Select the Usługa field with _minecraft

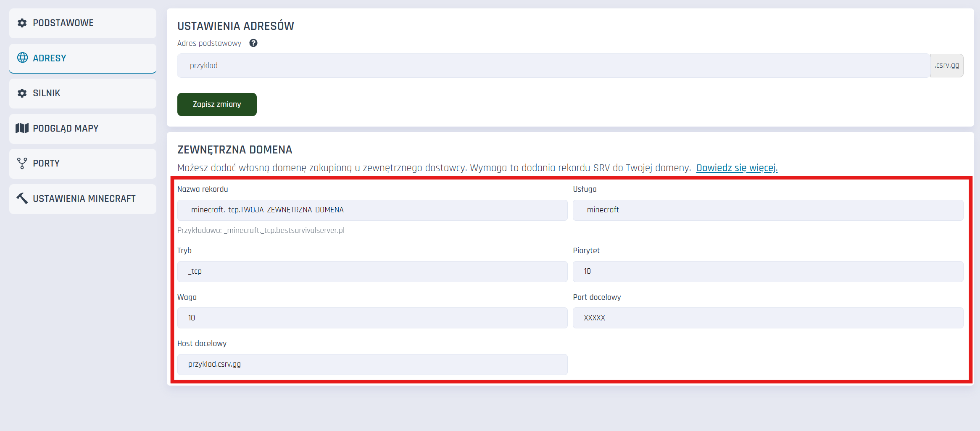(x=768, y=210)
